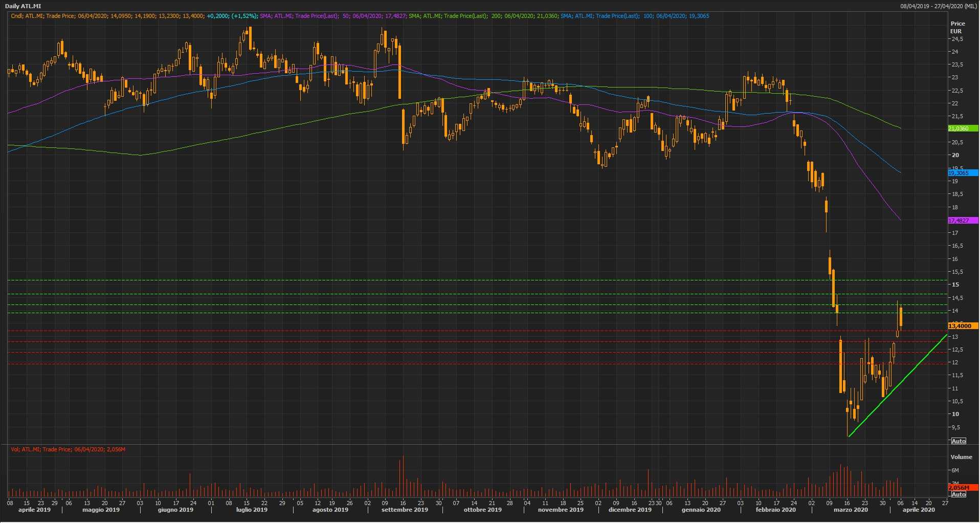Image resolution: width=980 pixels, height=523 pixels.
Task: Click the marzo 2020 label on time axis
Action: [x=851, y=510]
